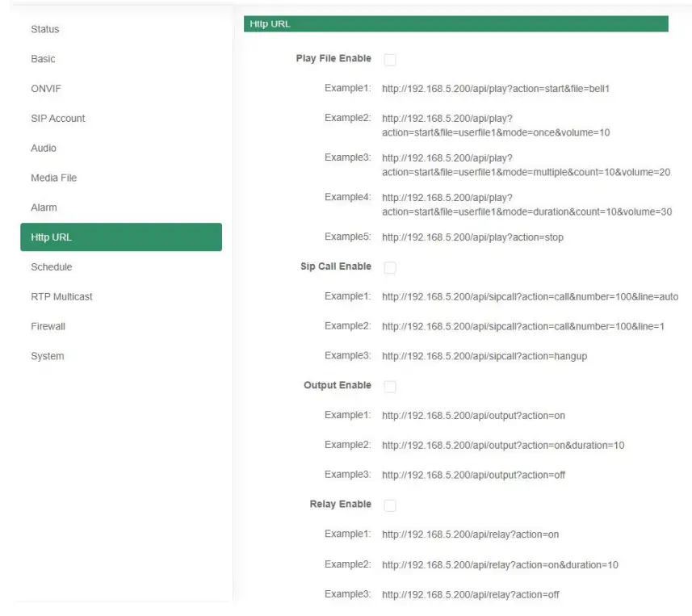Click the green Http URL section header

click(456, 24)
